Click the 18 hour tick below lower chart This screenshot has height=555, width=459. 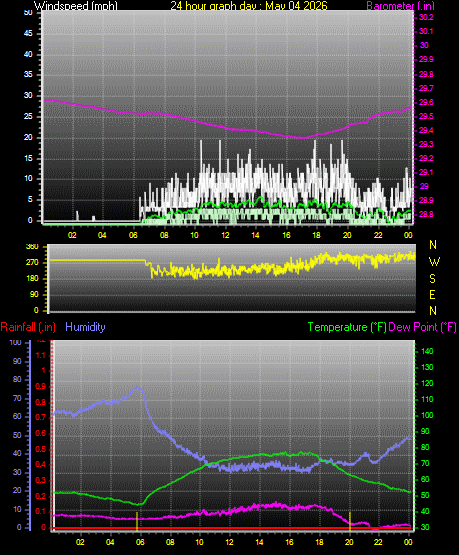[x=319, y=542]
